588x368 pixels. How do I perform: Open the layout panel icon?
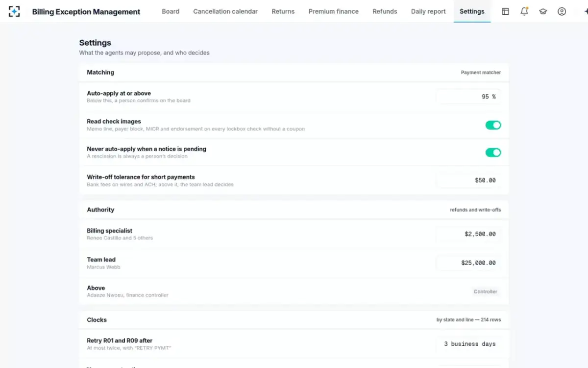pos(505,11)
